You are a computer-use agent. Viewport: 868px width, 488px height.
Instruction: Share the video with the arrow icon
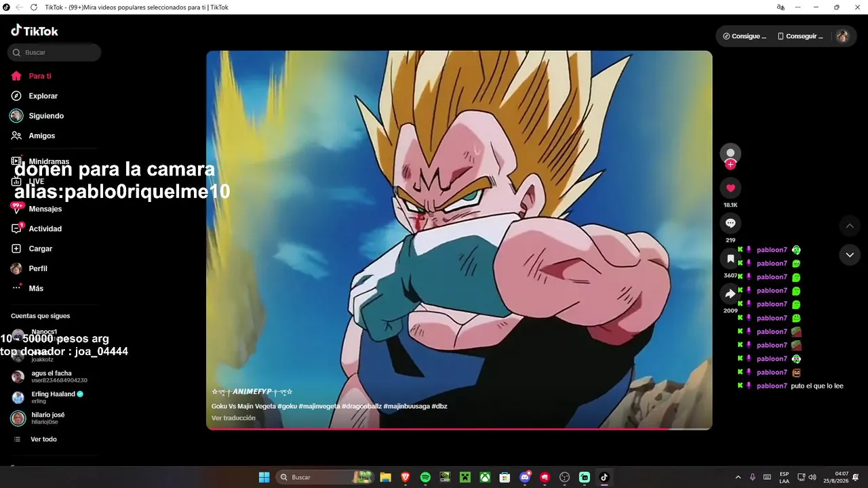click(730, 293)
